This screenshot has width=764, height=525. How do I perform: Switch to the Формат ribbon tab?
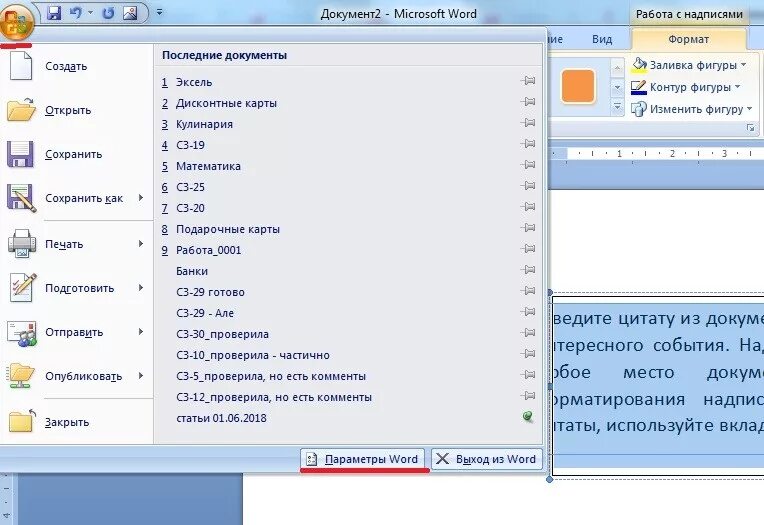688,39
